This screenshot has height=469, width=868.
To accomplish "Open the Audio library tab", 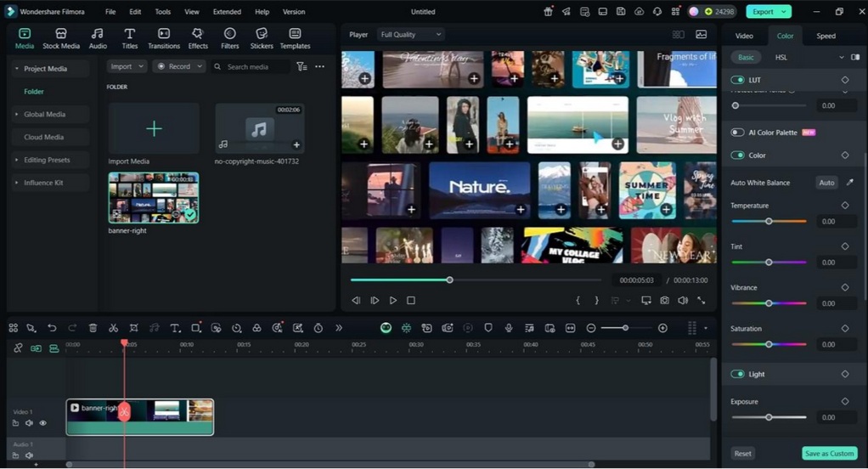I will pos(98,39).
